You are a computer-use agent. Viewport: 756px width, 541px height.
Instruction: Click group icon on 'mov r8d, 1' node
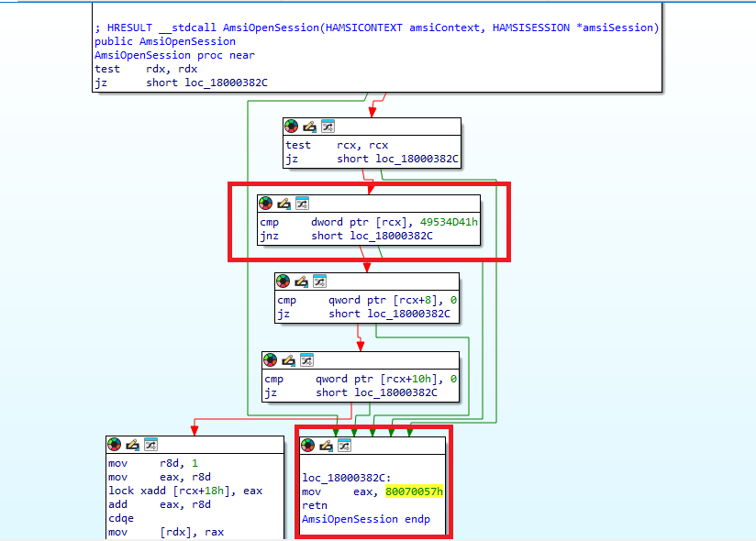coord(150,444)
